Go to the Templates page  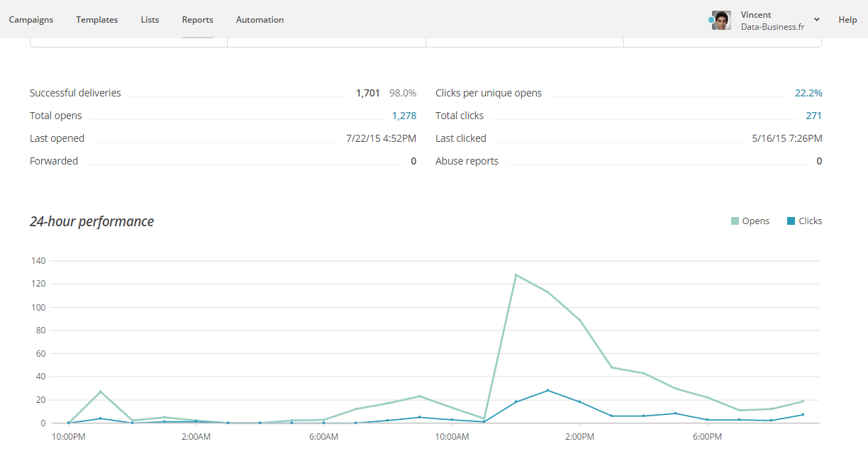pos(97,20)
